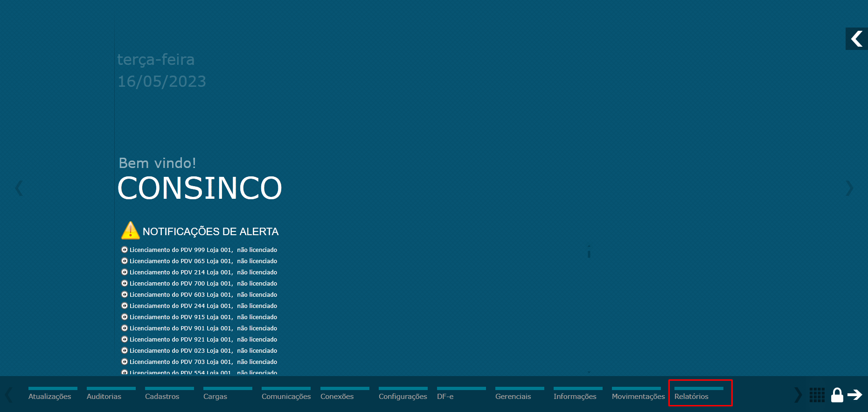Open the Atualizações menu

pos(53,393)
